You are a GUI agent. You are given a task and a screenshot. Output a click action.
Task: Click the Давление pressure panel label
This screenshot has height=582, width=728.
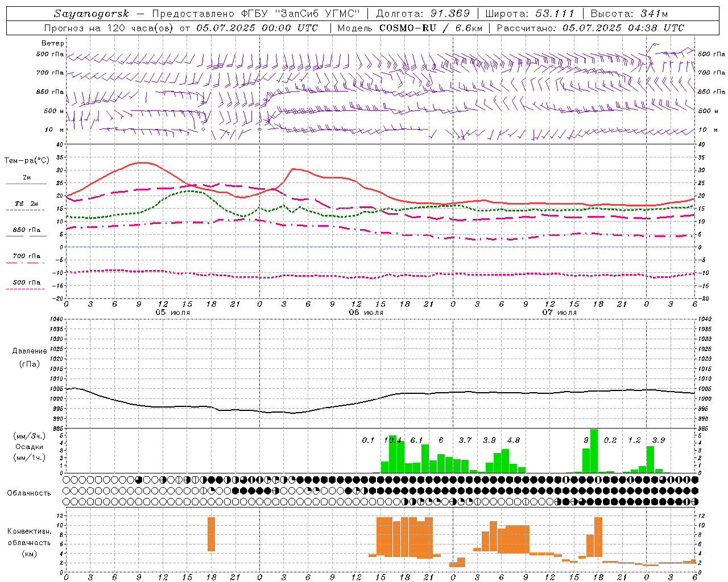click(30, 351)
